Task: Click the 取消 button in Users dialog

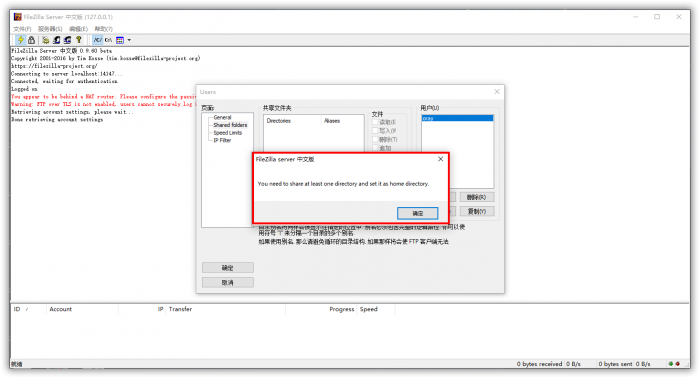Action: point(228,282)
